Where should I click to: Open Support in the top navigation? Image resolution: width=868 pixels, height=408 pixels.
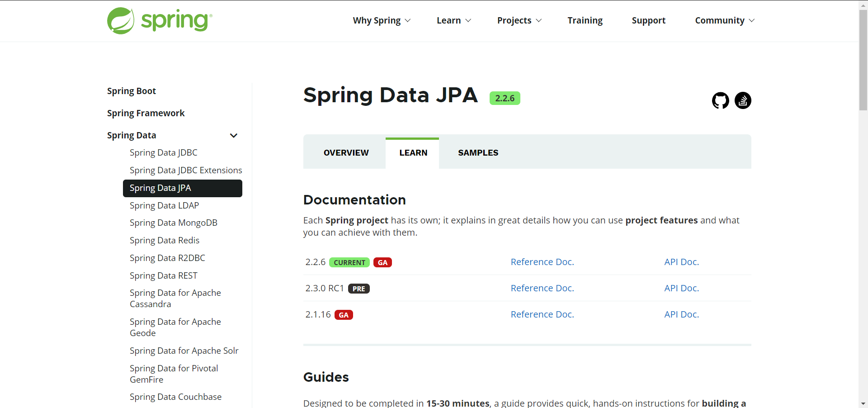(648, 20)
